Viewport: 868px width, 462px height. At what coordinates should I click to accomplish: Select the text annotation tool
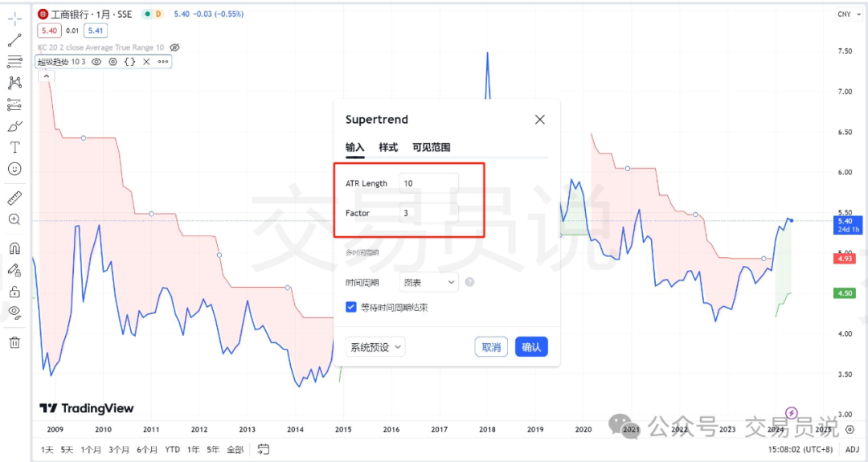coord(15,147)
